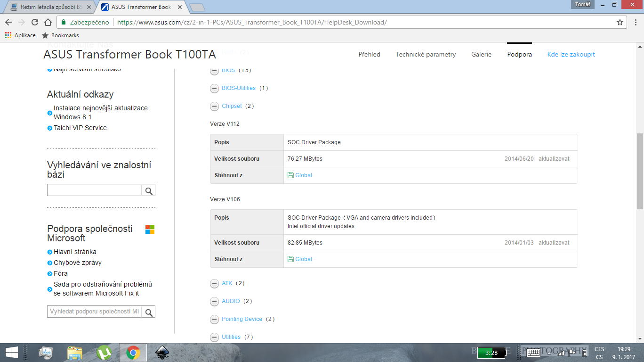Viewport: 644px width, 362px height.
Task: Open Microsoft 'Hlavní stránka' link
Action: 75,252
